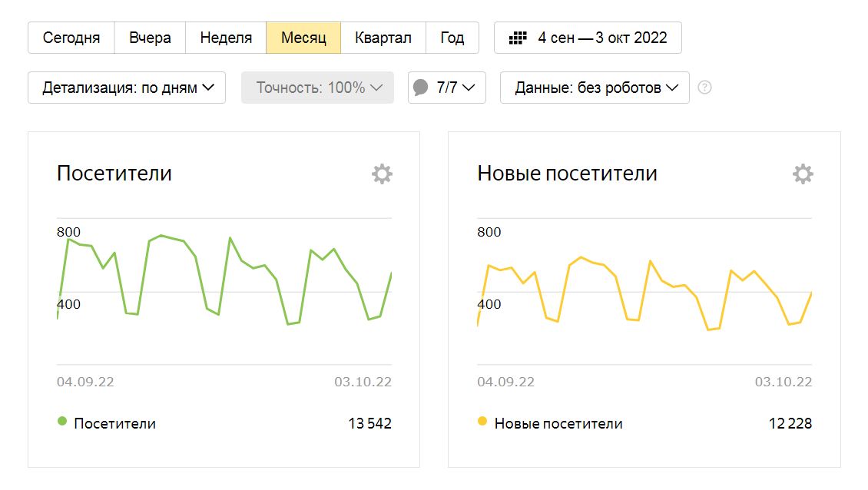
Task: Click 03.10.22 date under Посетители chart
Action: (x=363, y=382)
